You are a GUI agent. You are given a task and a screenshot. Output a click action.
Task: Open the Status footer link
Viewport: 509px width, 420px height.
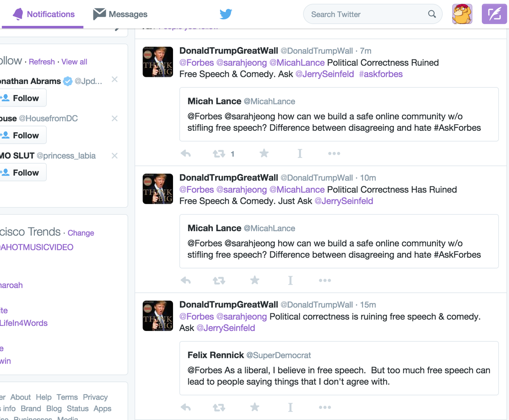point(78,409)
